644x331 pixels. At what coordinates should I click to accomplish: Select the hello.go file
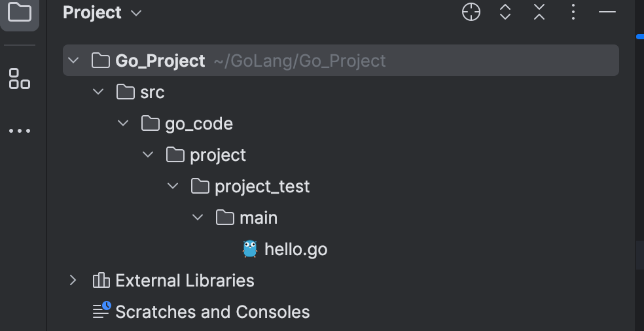pyautogui.click(x=296, y=249)
